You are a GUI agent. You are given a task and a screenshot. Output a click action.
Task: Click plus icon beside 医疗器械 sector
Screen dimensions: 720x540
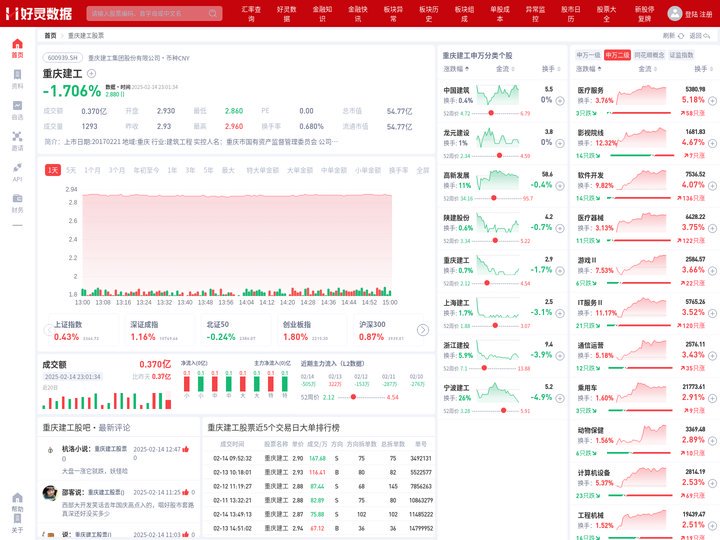click(x=712, y=228)
